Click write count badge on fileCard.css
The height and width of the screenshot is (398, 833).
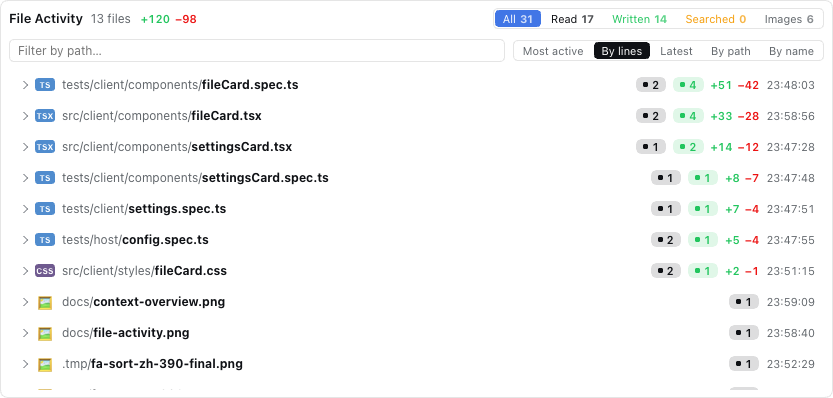703,271
